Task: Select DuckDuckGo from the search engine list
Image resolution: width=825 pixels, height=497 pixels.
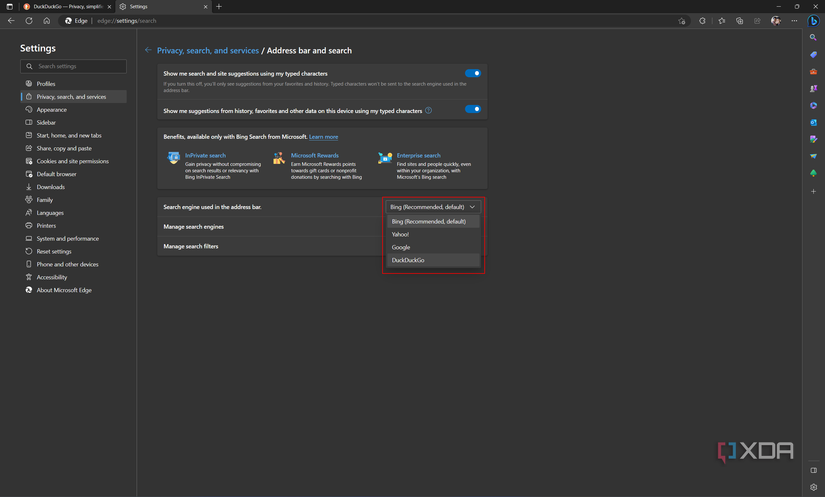Action: click(408, 260)
